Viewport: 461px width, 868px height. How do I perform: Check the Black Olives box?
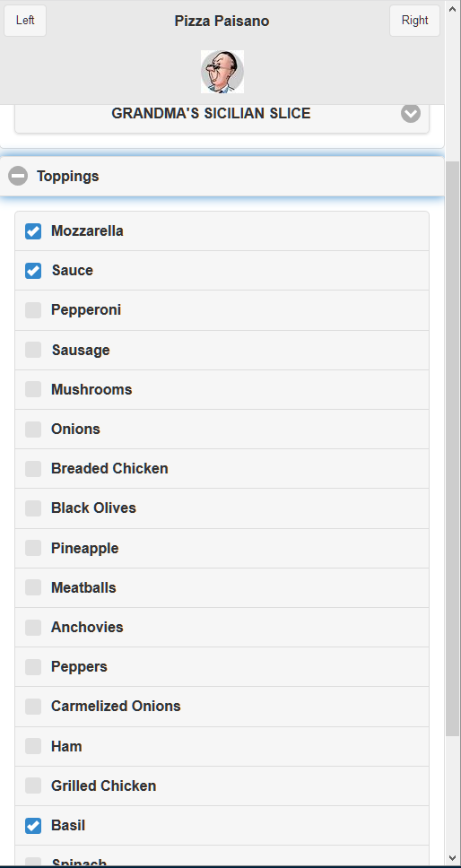(x=33, y=508)
